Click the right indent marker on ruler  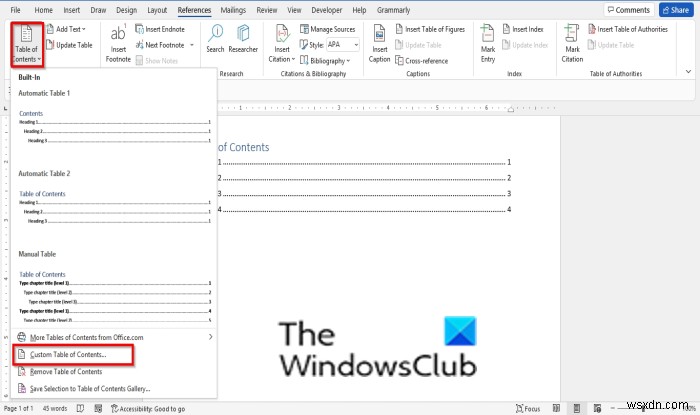click(510, 109)
